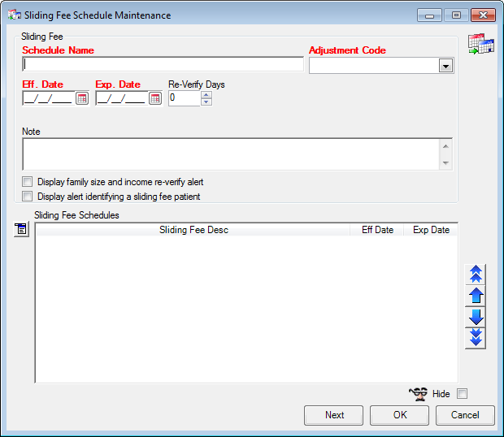Click the OK button
This screenshot has height=437, width=504.
pos(399,415)
